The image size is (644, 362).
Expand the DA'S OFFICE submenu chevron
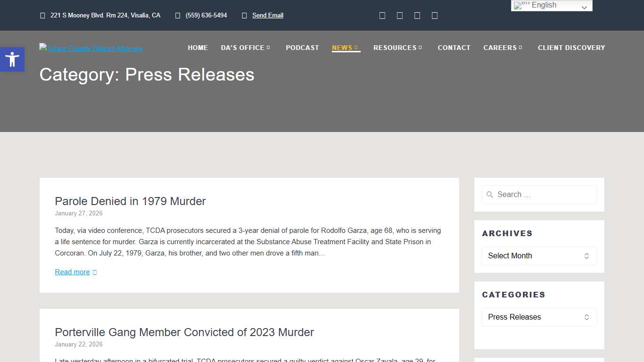pos(269,48)
